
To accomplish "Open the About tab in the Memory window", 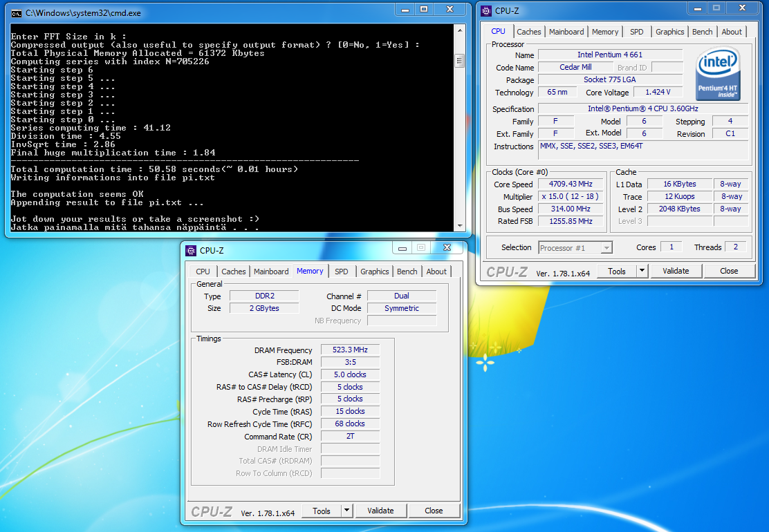I will (436, 272).
